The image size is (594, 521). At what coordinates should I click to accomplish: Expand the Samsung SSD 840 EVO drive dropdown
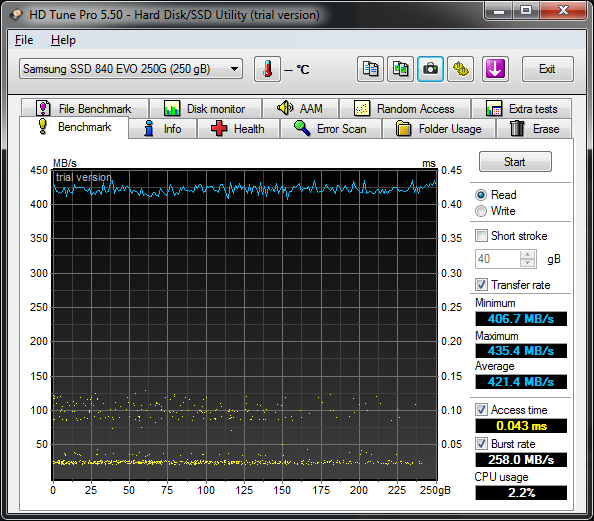tap(131, 69)
